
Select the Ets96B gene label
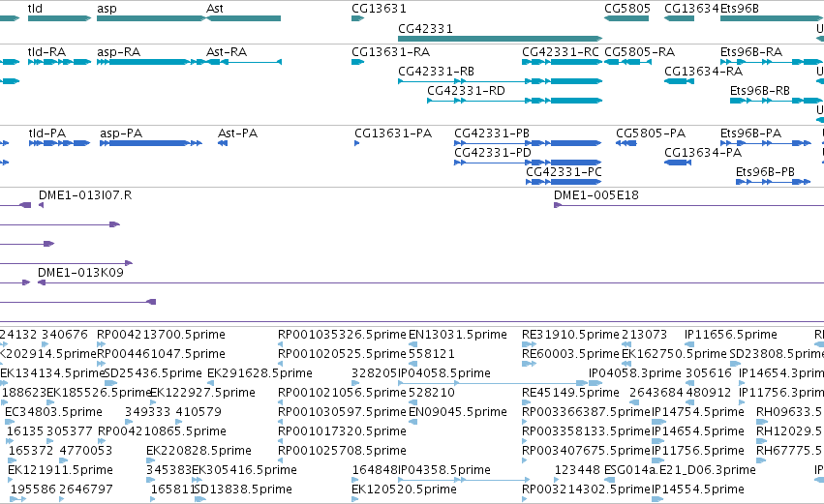[740, 9]
